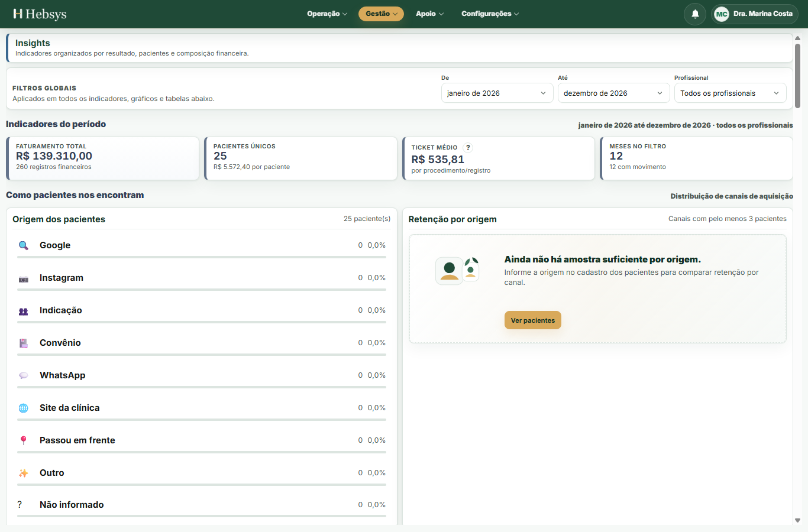
Task: Click the Ticket Médio help question mark
Action: tap(468, 148)
